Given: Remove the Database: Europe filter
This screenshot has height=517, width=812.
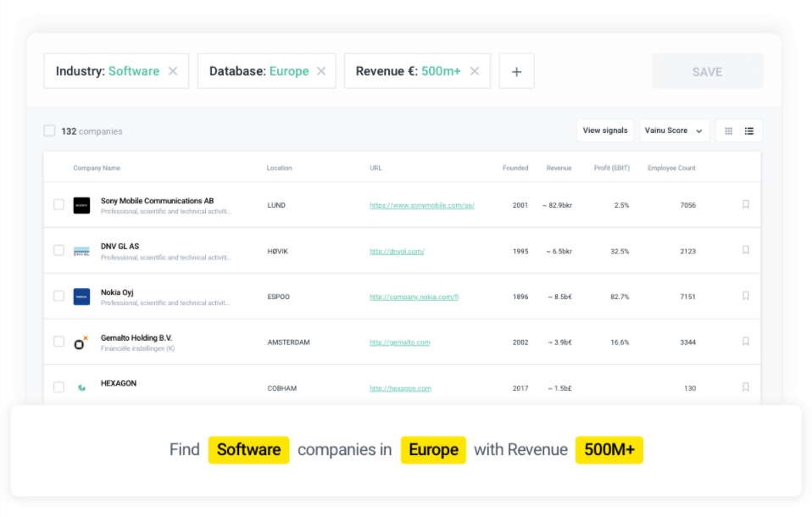Looking at the screenshot, I should (321, 71).
